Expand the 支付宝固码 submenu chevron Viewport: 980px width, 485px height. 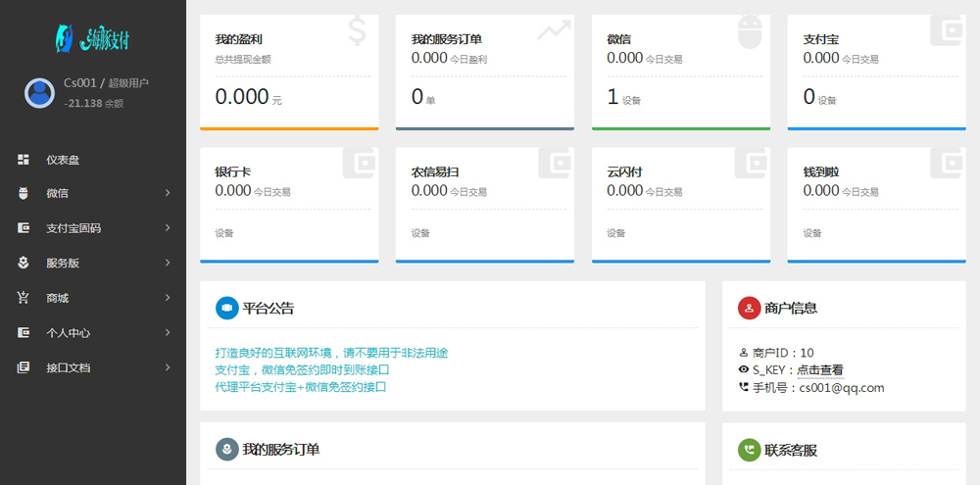tap(168, 228)
